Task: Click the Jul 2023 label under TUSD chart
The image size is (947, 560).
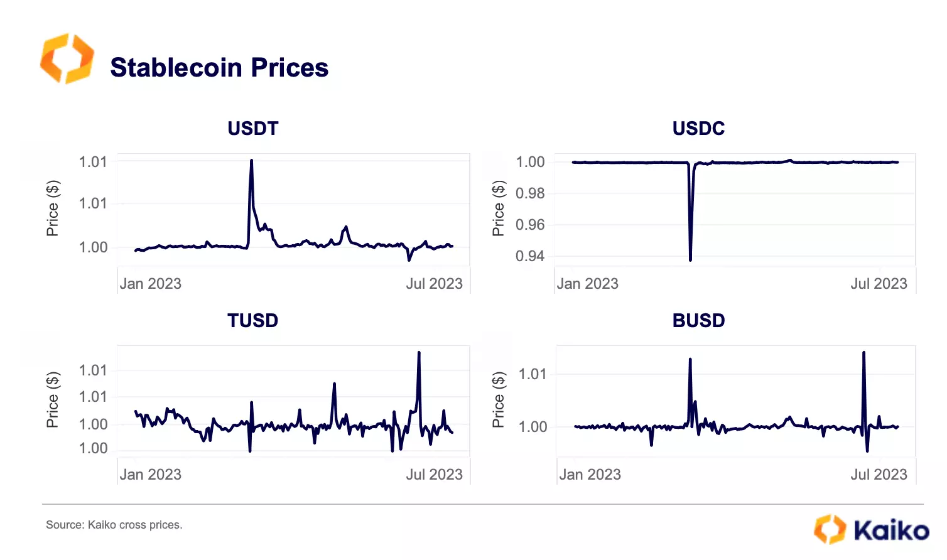Action: coord(434,475)
